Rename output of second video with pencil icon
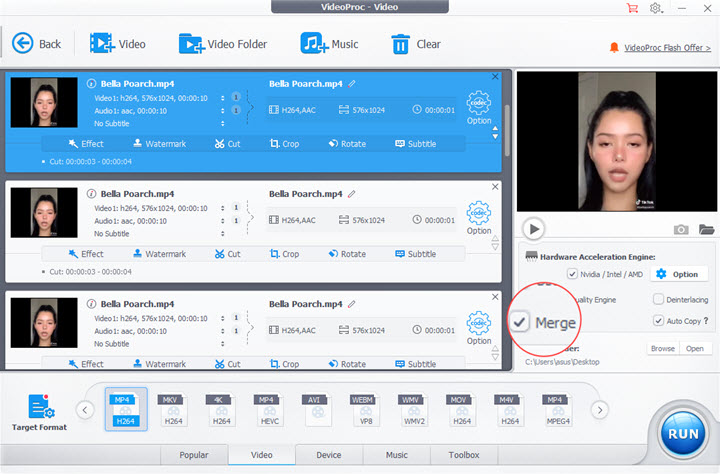This screenshot has width=720, height=474. click(x=352, y=194)
